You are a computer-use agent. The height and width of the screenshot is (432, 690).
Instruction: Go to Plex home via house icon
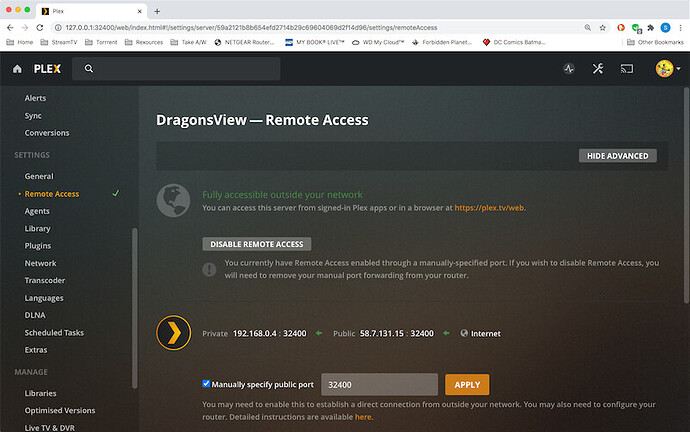(x=17, y=69)
